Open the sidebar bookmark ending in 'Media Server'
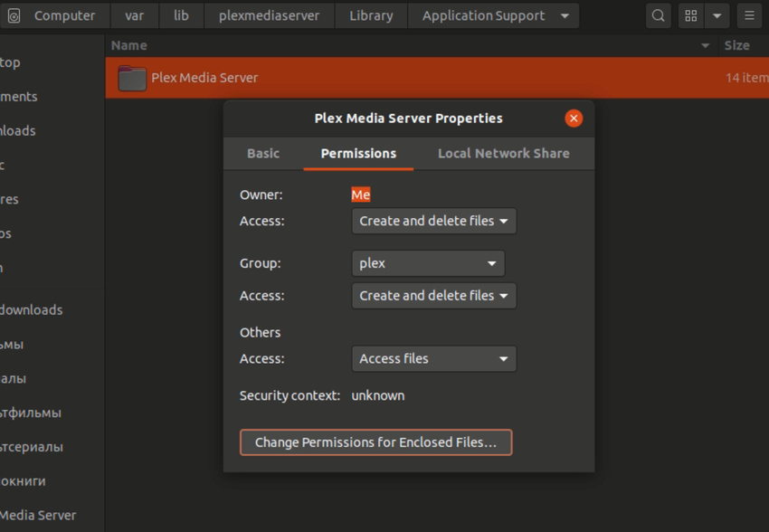Viewport: 769px width, 532px height. point(38,516)
